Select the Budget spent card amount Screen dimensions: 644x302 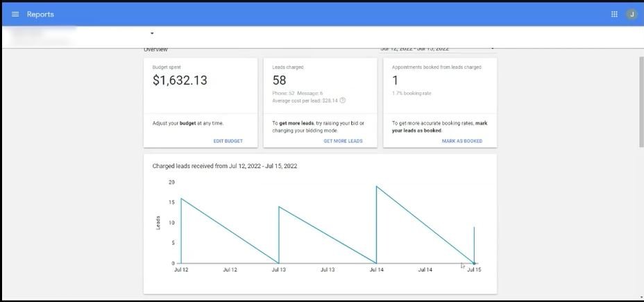coord(180,80)
